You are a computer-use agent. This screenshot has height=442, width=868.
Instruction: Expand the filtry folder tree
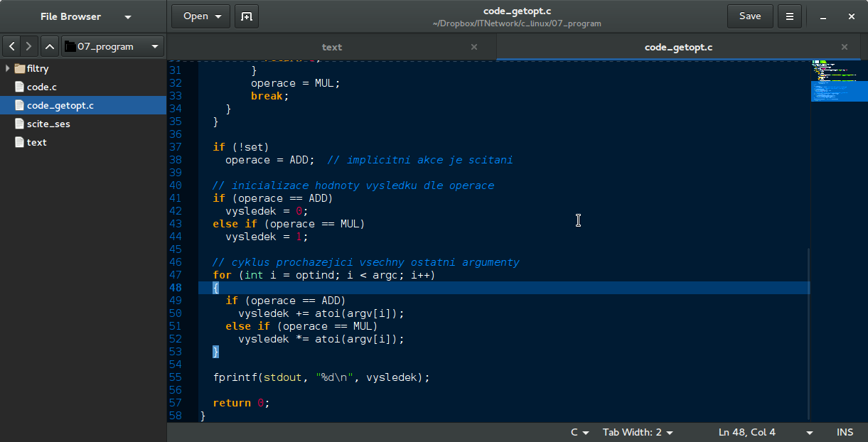pos(8,69)
